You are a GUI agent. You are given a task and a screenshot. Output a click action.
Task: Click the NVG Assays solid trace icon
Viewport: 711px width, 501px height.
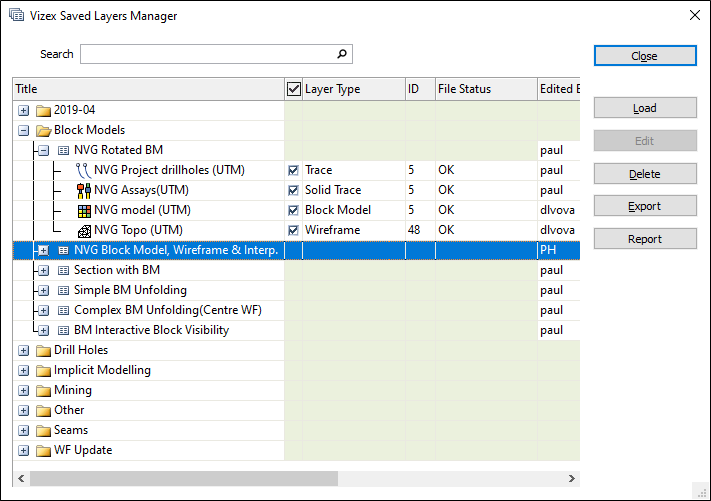[x=83, y=190]
